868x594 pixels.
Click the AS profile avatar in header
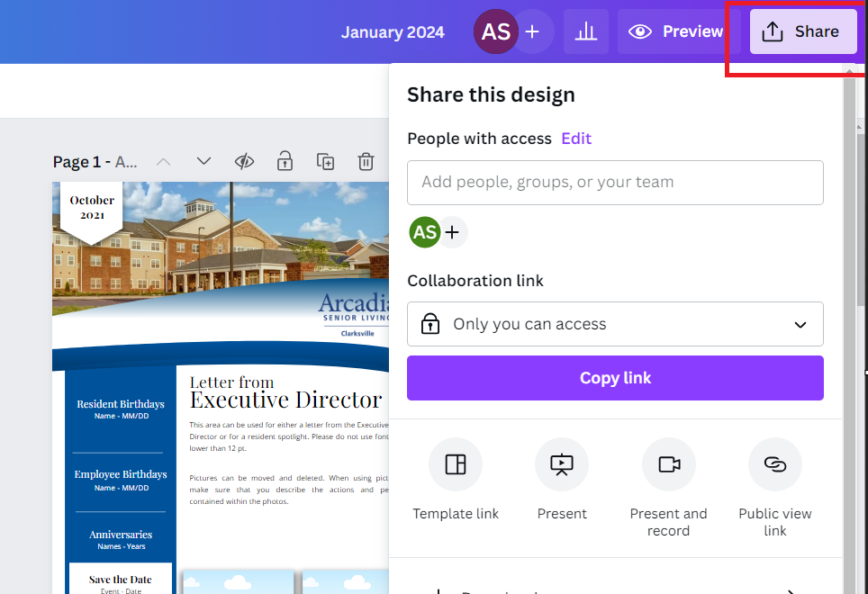pos(495,31)
